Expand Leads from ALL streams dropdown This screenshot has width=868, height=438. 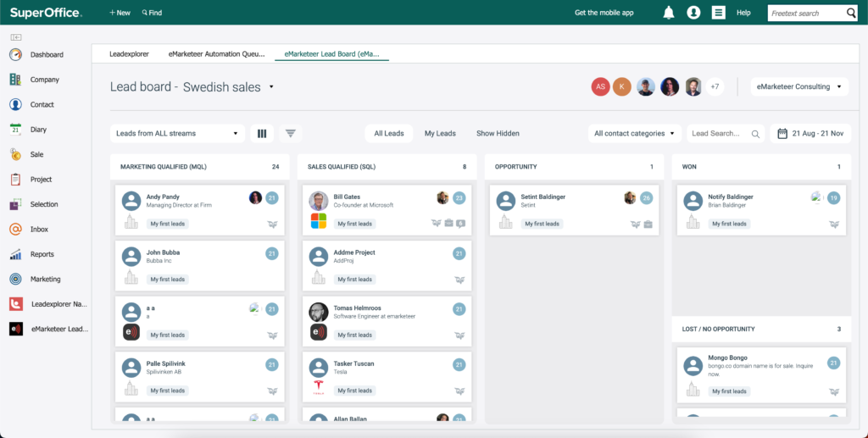click(177, 133)
